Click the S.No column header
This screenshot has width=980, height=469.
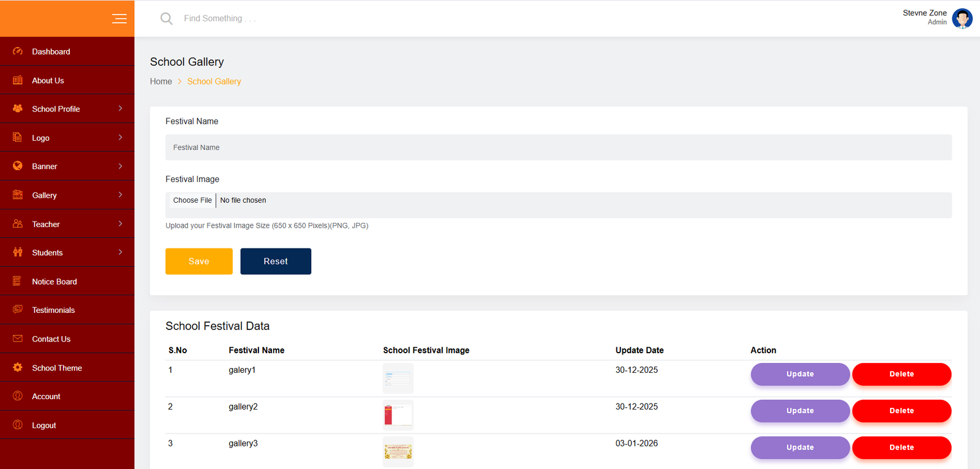click(x=178, y=350)
